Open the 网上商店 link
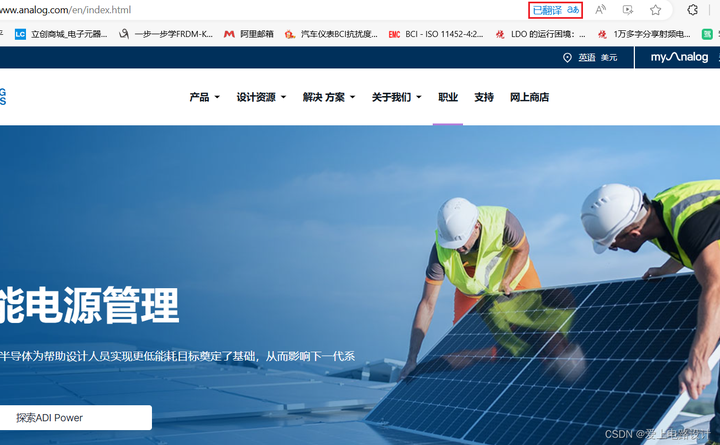Image resolution: width=720 pixels, height=445 pixels. click(x=529, y=97)
